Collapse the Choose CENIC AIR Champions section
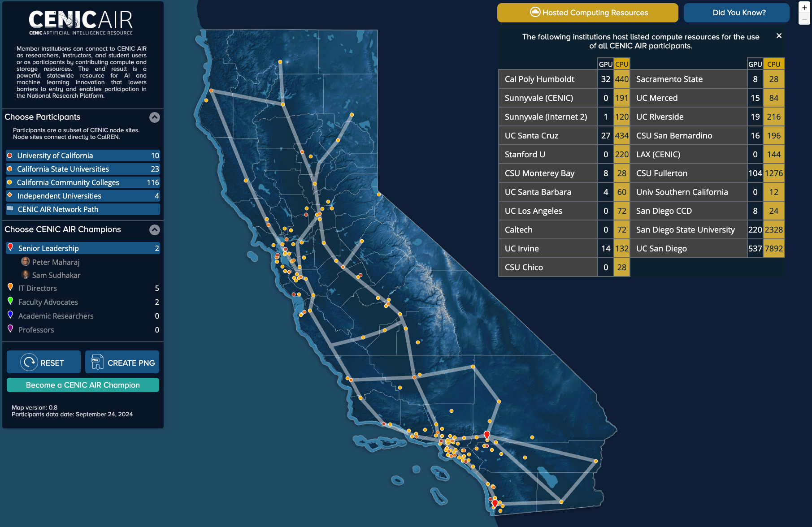 pyautogui.click(x=154, y=230)
